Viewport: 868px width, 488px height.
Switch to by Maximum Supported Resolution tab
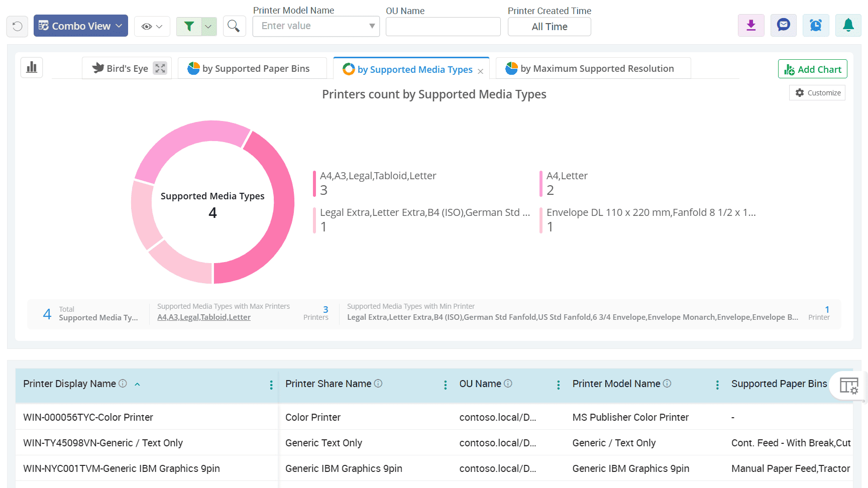tap(591, 69)
